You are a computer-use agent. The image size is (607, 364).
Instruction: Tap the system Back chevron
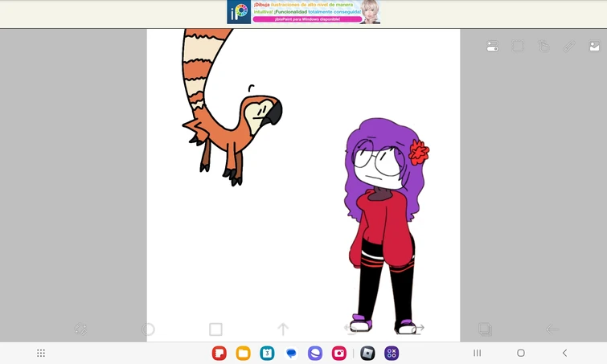point(565,353)
